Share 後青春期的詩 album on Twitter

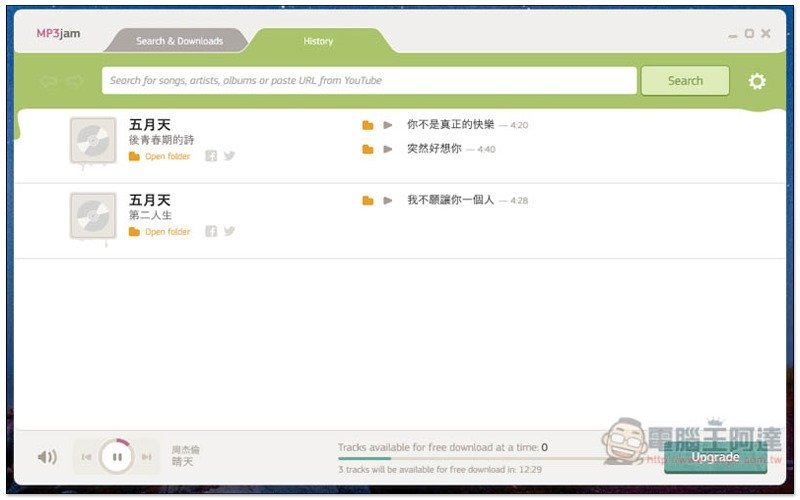229,156
